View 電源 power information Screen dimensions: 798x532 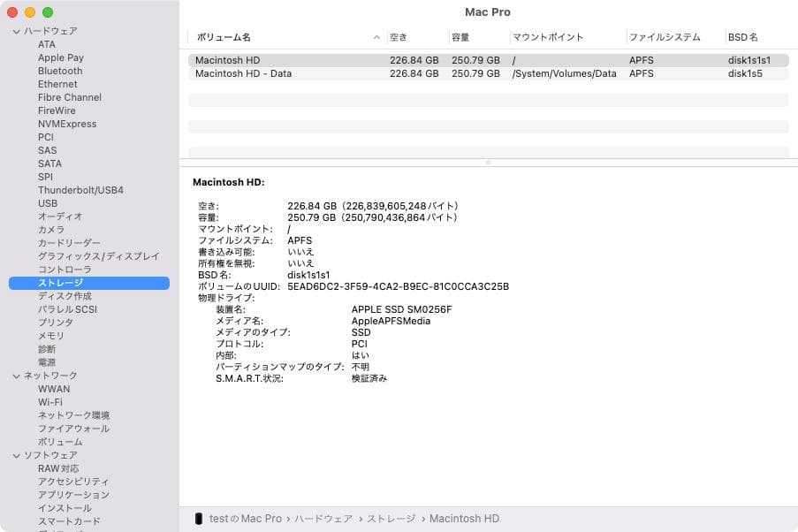click(48, 362)
